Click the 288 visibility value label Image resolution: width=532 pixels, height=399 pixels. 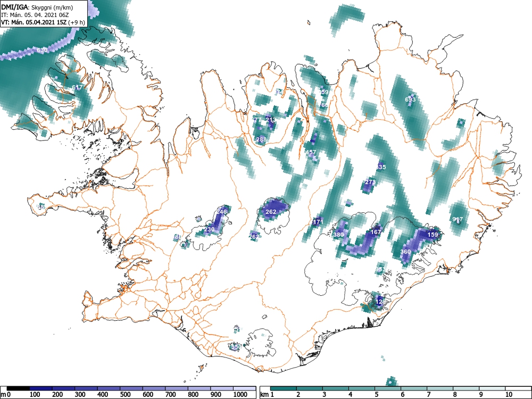[x=261, y=139]
